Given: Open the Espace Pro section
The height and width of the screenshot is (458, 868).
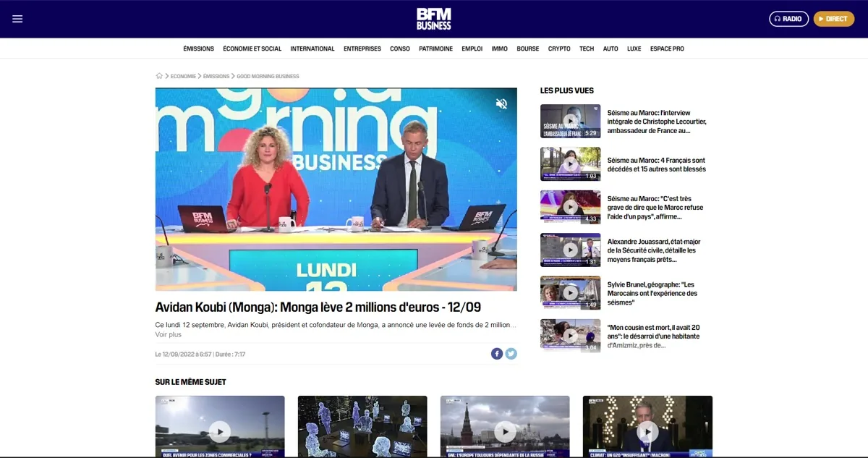Looking at the screenshot, I should pos(667,49).
